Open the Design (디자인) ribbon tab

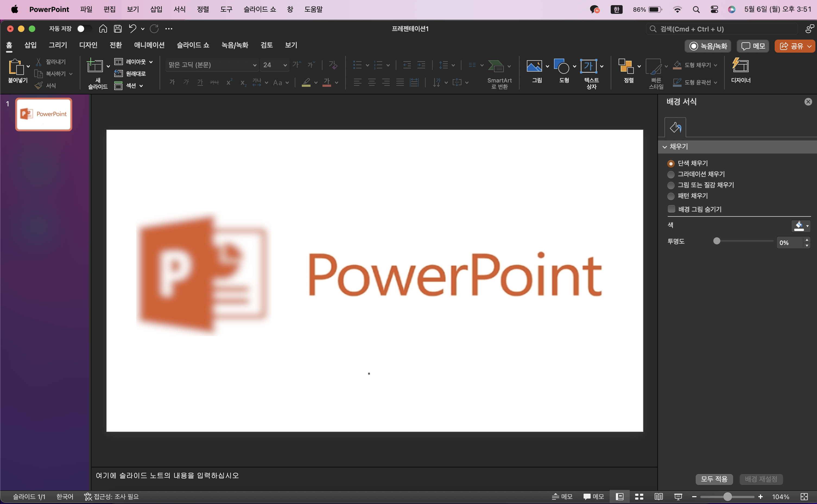click(88, 45)
